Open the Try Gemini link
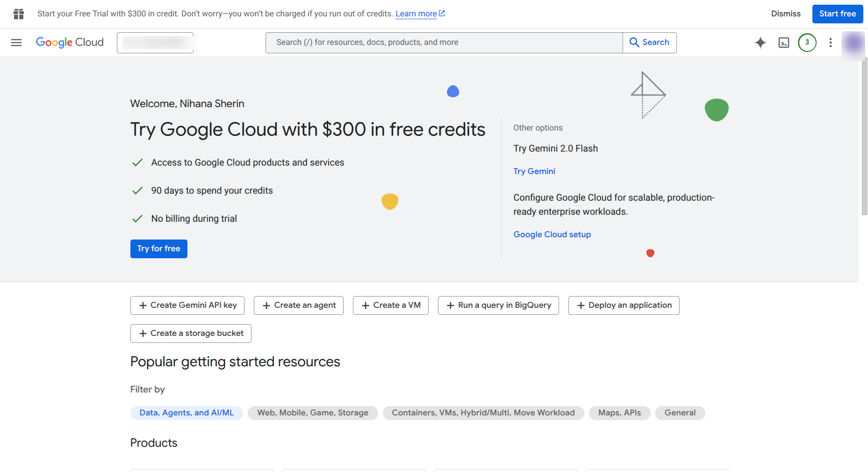 coord(534,171)
